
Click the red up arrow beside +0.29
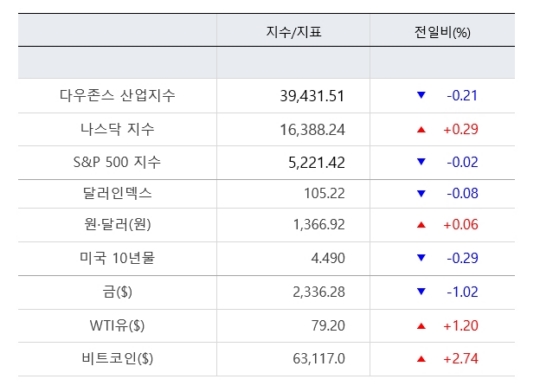[x=421, y=130]
